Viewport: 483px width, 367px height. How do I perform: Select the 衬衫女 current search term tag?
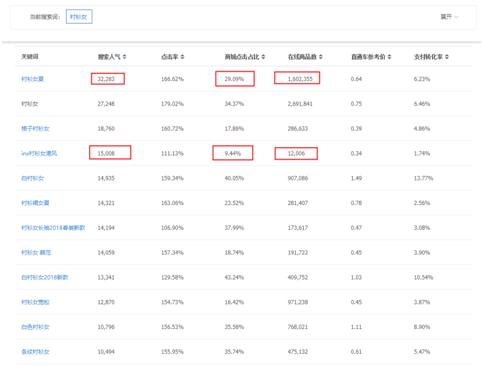79,17
